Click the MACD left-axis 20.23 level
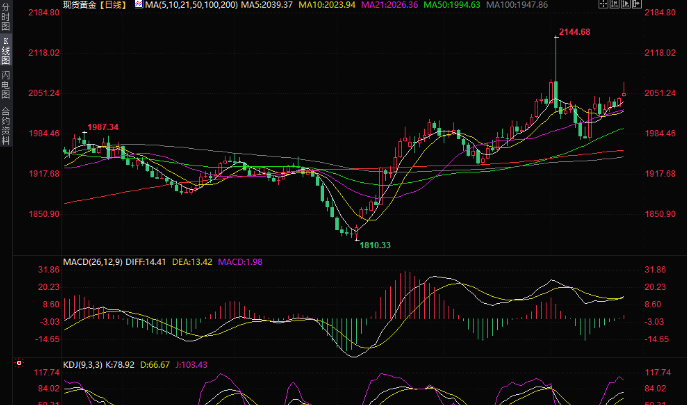 pos(49,287)
